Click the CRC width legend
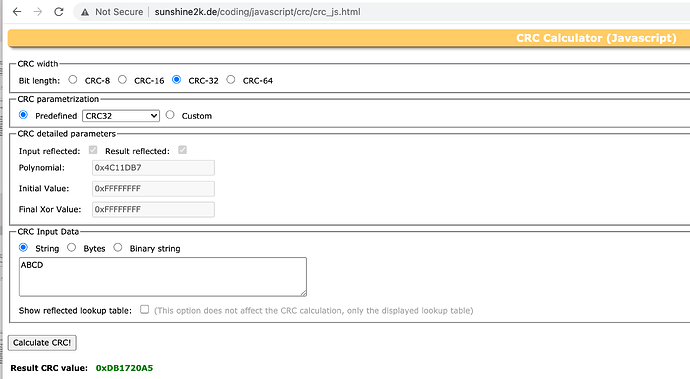This screenshot has width=690, height=379. (38, 64)
